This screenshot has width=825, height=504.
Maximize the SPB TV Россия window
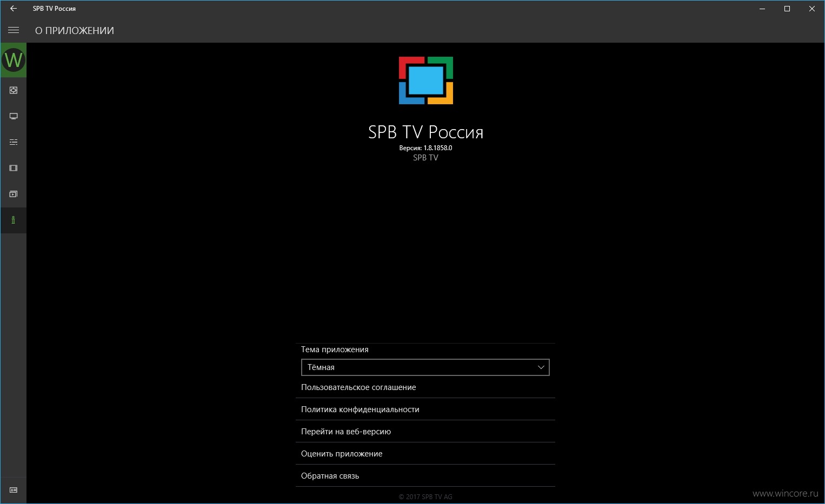coord(787,9)
